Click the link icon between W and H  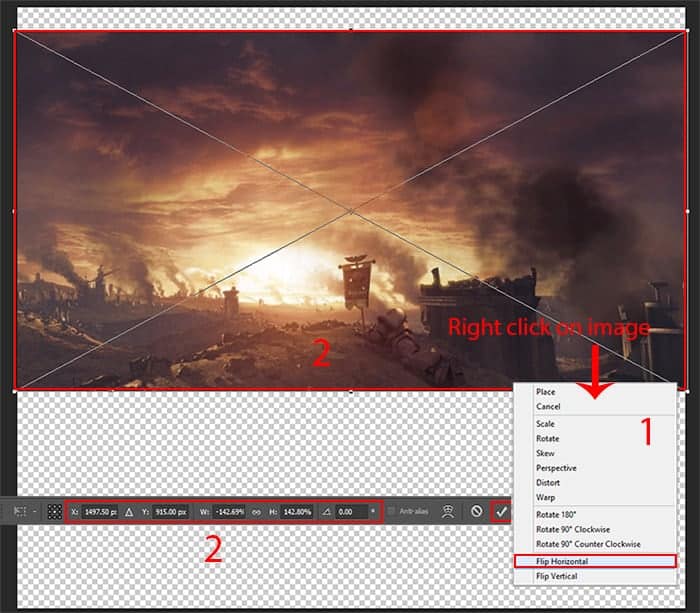pos(256,511)
